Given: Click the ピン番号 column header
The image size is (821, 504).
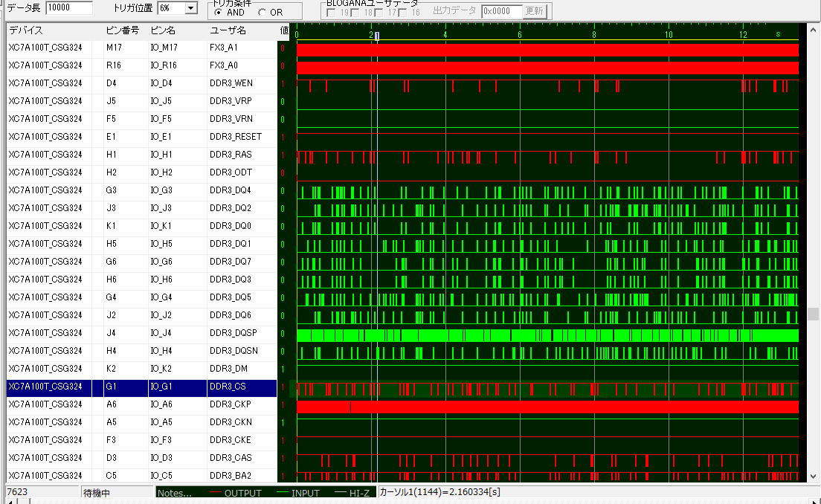Looking at the screenshot, I should click(x=123, y=30).
